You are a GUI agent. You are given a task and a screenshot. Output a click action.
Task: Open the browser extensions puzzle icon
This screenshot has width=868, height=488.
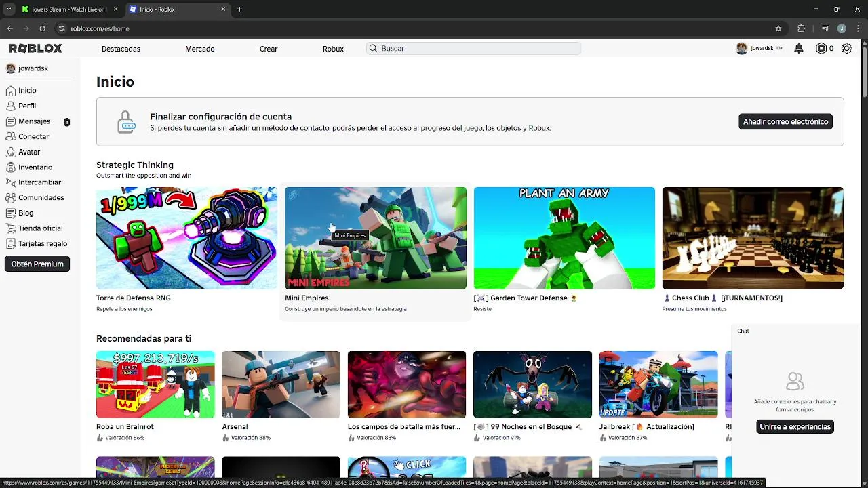[801, 28]
